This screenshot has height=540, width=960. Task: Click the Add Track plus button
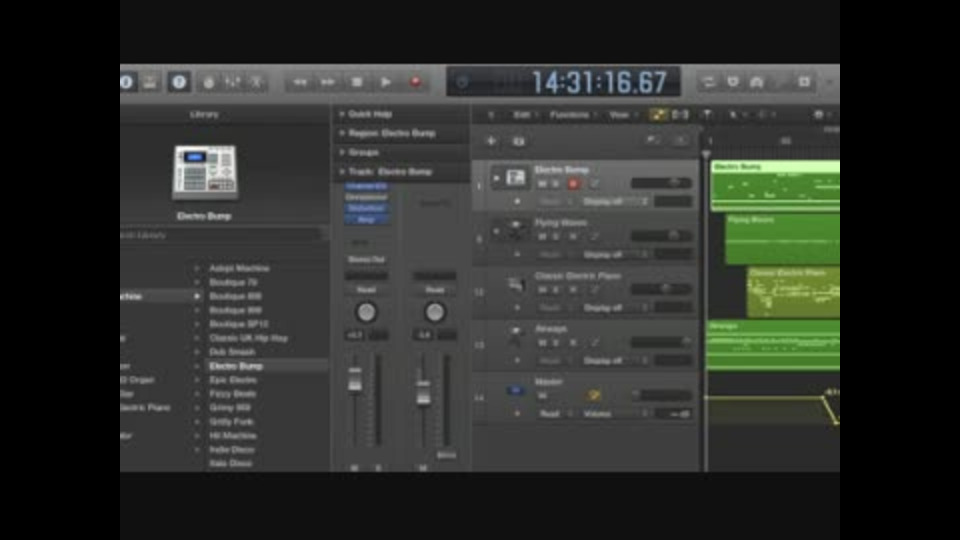(491, 141)
